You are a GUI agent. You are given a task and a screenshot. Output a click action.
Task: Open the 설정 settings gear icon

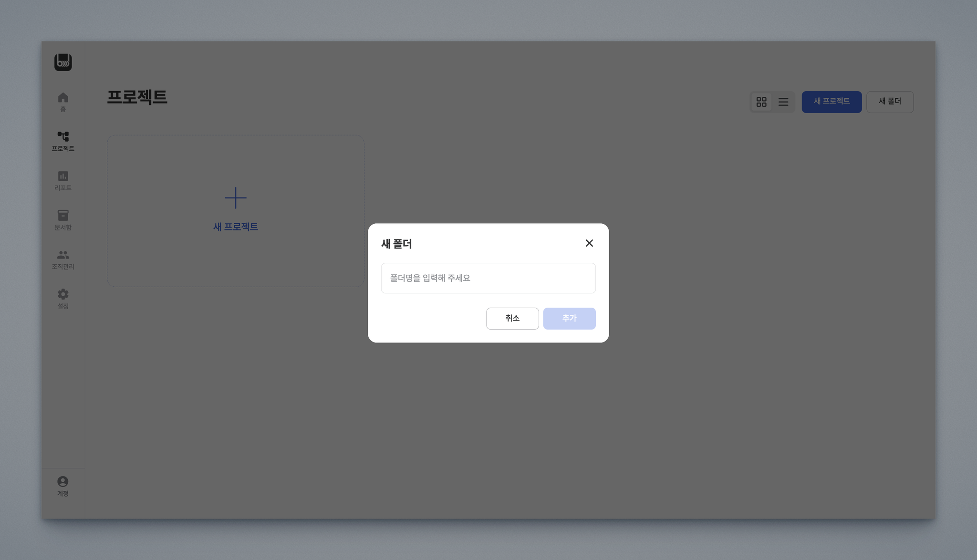coord(63,294)
